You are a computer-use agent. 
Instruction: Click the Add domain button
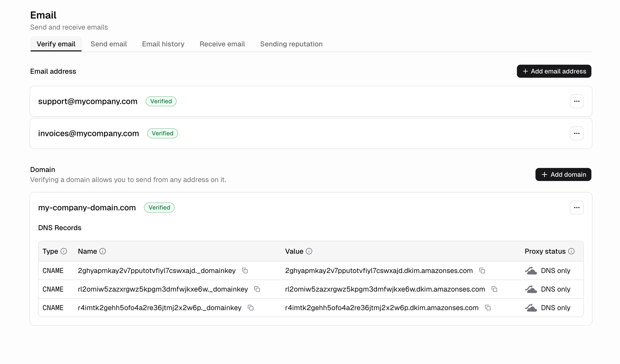[x=563, y=174]
